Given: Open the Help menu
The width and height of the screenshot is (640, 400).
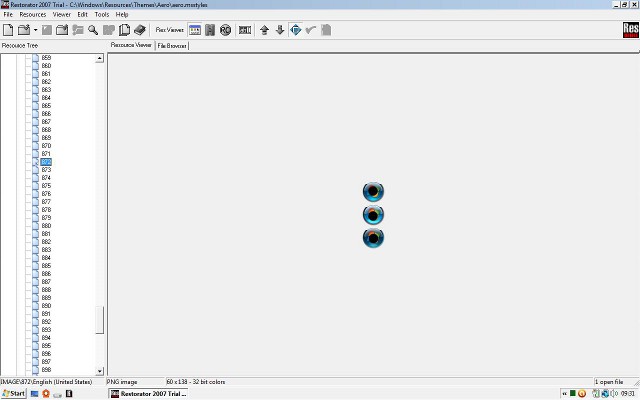Looking at the screenshot, I should tap(122, 14).
